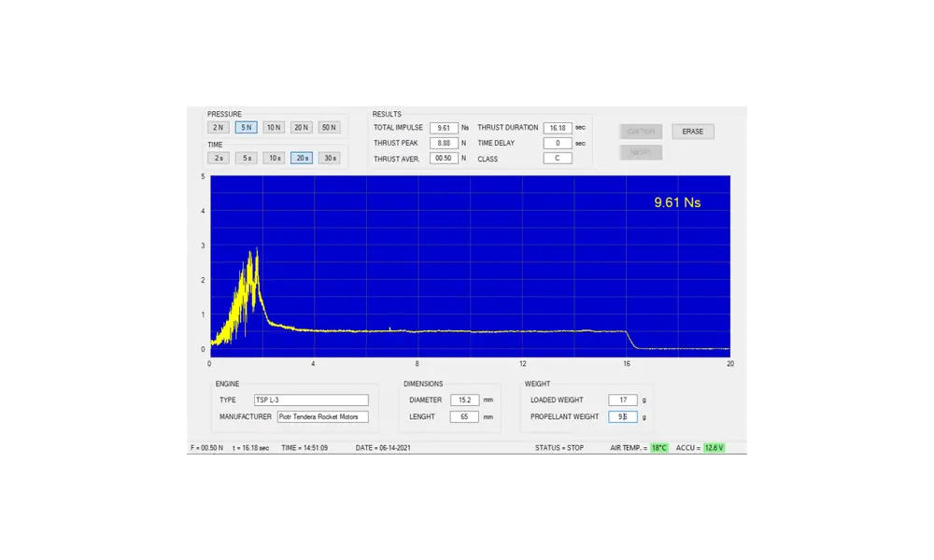Screen dimensions: 934x560
Task: Set time scale to 20 s
Action: pos(302,159)
